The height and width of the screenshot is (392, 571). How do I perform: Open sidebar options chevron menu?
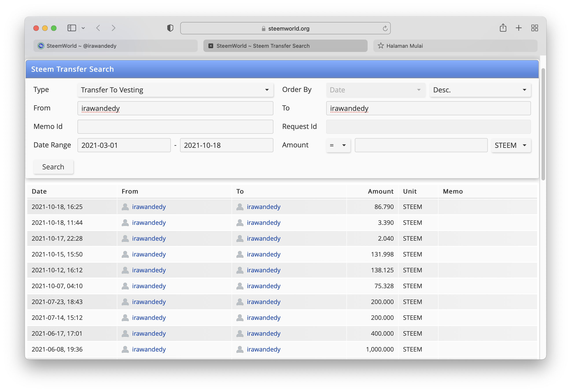[x=83, y=28]
